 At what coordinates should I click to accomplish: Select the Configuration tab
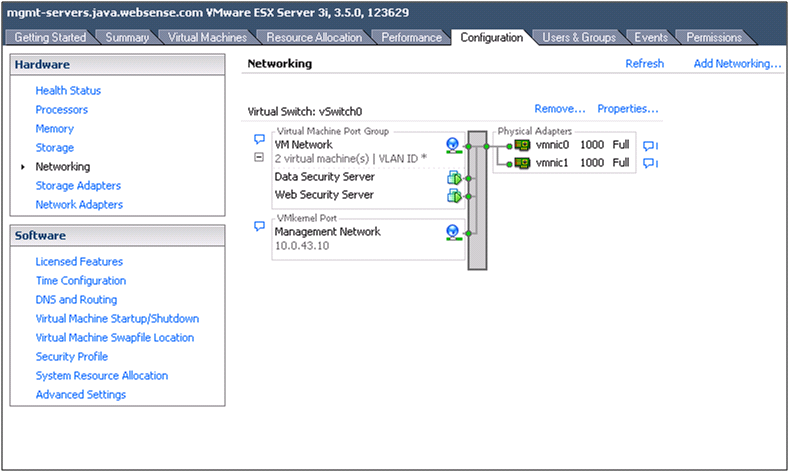tap(492, 37)
